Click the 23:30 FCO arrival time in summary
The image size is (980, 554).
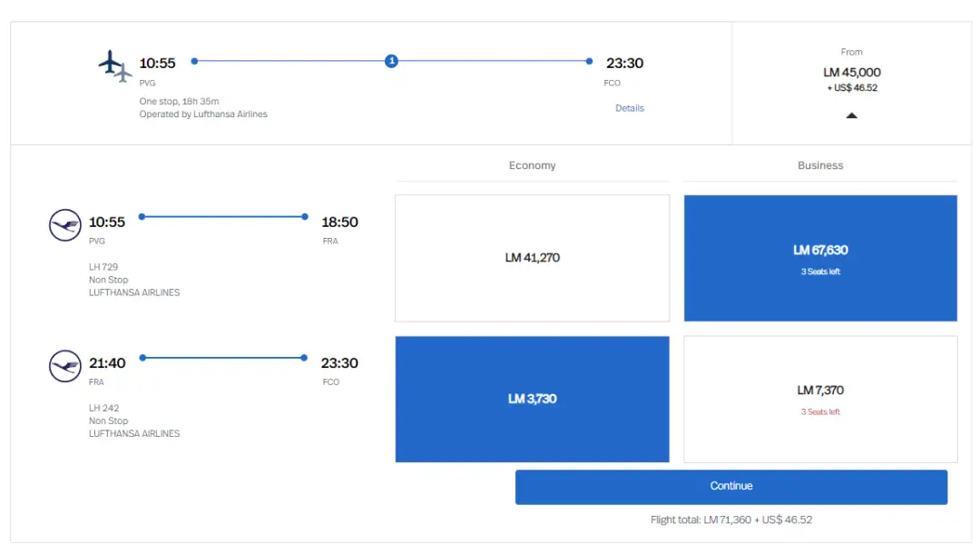624,64
